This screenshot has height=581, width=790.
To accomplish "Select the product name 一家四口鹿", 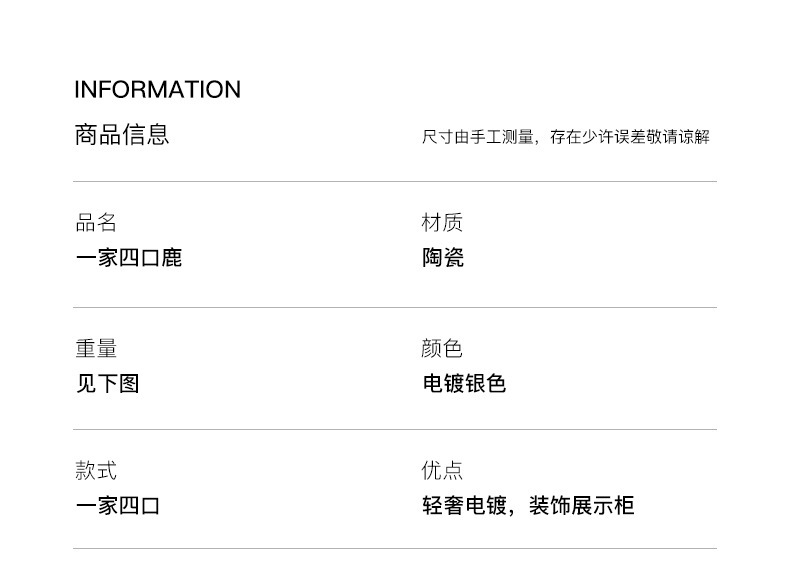I will 129,258.
